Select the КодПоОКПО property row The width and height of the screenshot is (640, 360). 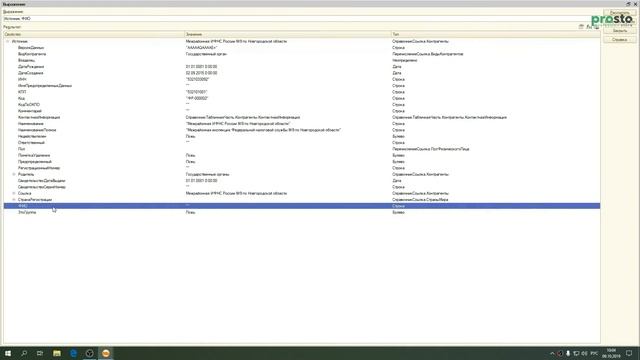302,104
